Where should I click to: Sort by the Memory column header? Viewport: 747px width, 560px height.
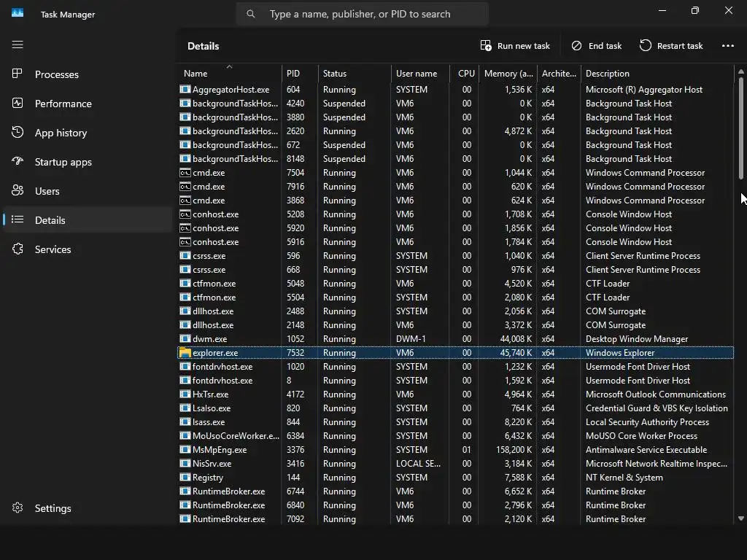tap(508, 73)
